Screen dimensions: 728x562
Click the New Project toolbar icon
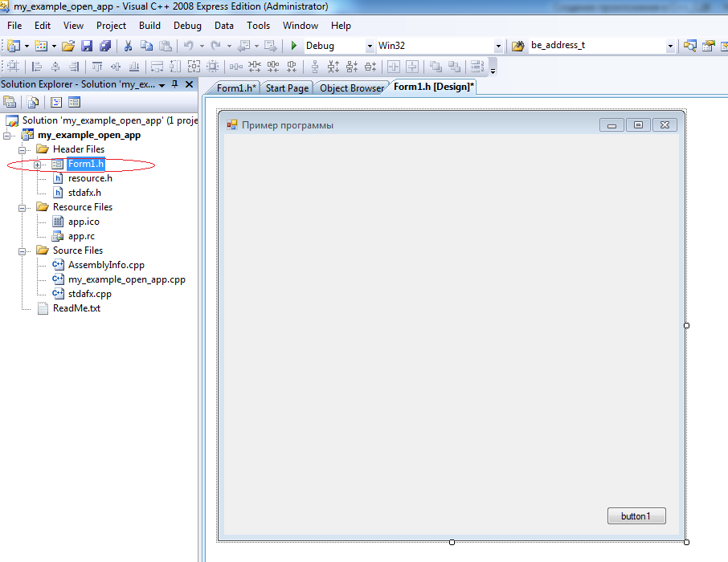click(x=14, y=46)
